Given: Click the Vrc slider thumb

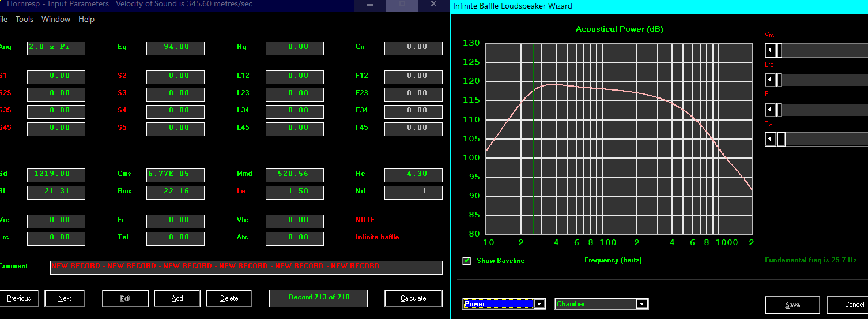Looking at the screenshot, I should (779, 51).
